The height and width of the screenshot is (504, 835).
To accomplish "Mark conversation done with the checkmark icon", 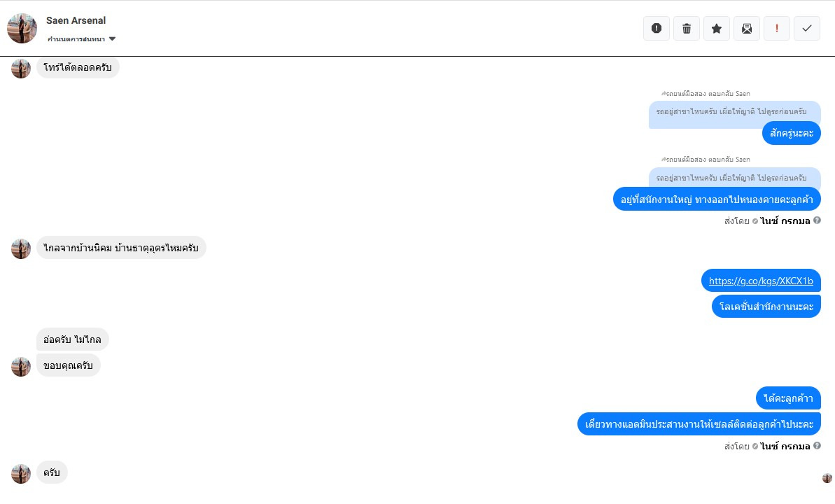I will point(807,29).
